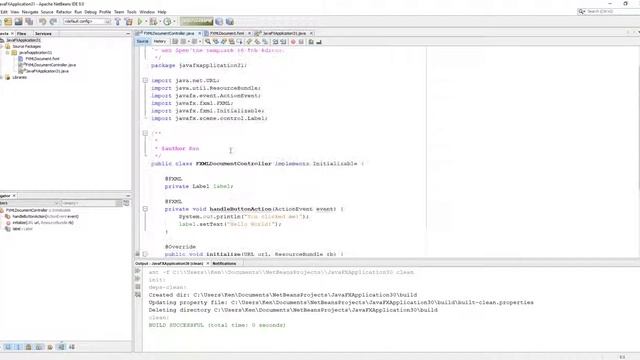Click the Re-run green arrows icon in Output
This screenshot has width=640, height=360.
(x=138, y=271)
